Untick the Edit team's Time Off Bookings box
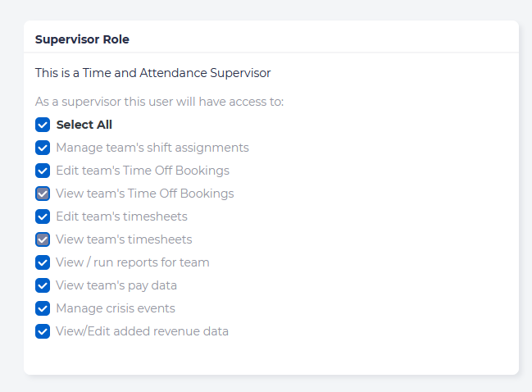 tap(43, 171)
